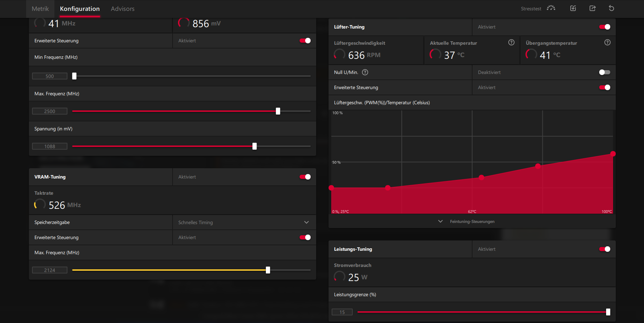This screenshot has width=644, height=323.
Task: Click the 'Spannung (in mV)' label
Action: (53, 129)
